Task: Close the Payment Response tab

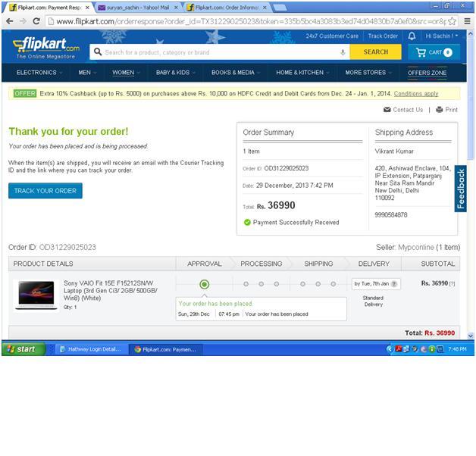Action: [87, 8]
